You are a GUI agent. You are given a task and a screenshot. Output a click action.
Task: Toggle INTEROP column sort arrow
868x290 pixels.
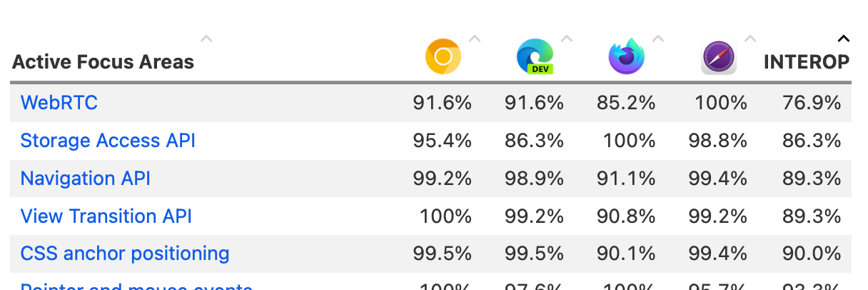click(x=843, y=39)
